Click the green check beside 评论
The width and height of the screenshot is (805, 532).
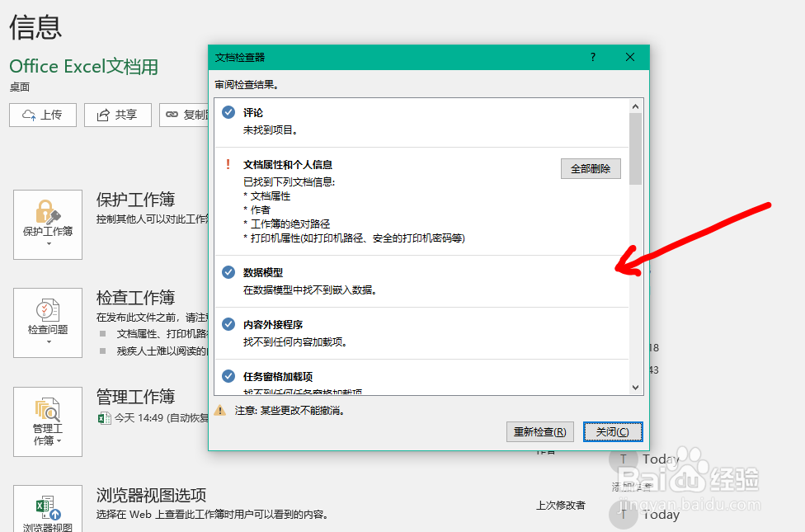[x=228, y=112]
